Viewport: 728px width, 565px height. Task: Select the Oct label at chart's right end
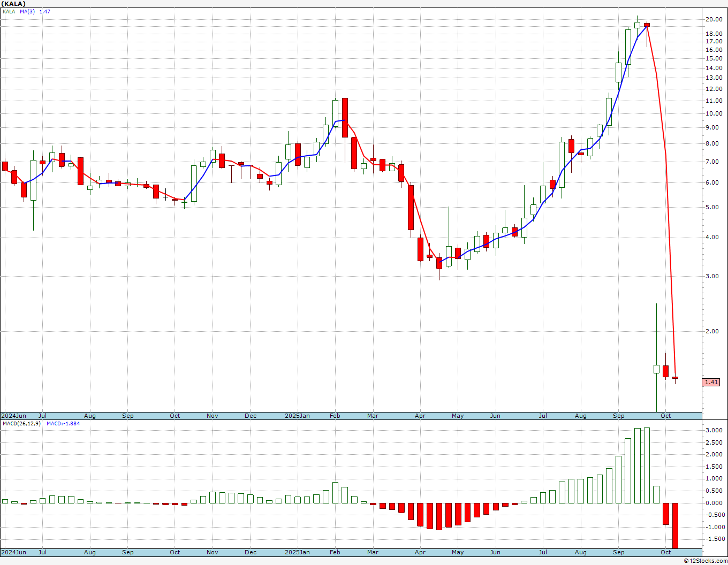click(x=665, y=416)
